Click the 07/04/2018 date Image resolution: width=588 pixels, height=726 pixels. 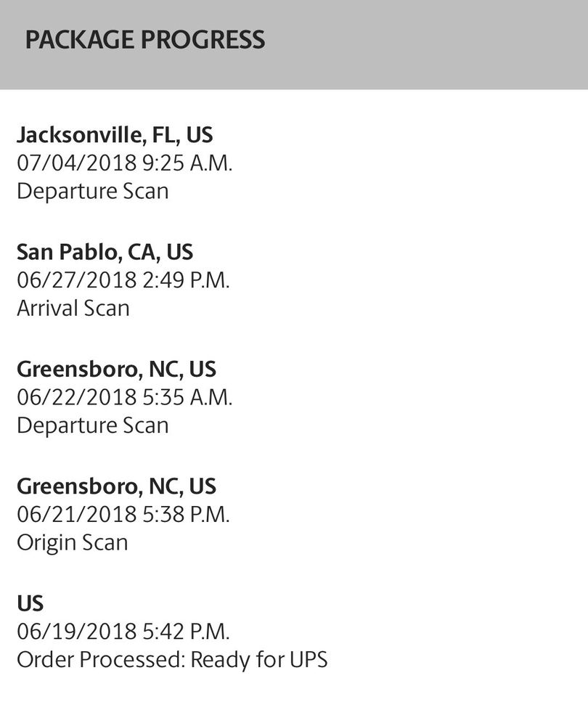click(x=76, y=163)
